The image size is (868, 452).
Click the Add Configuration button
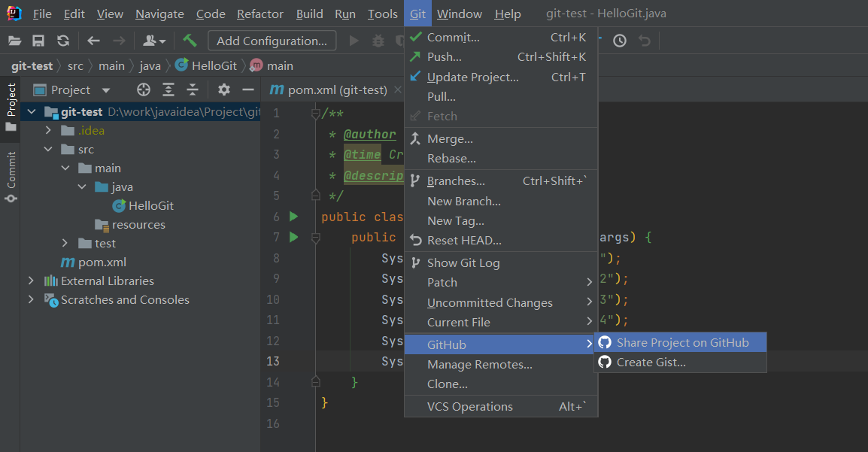[x=272, y=41]
